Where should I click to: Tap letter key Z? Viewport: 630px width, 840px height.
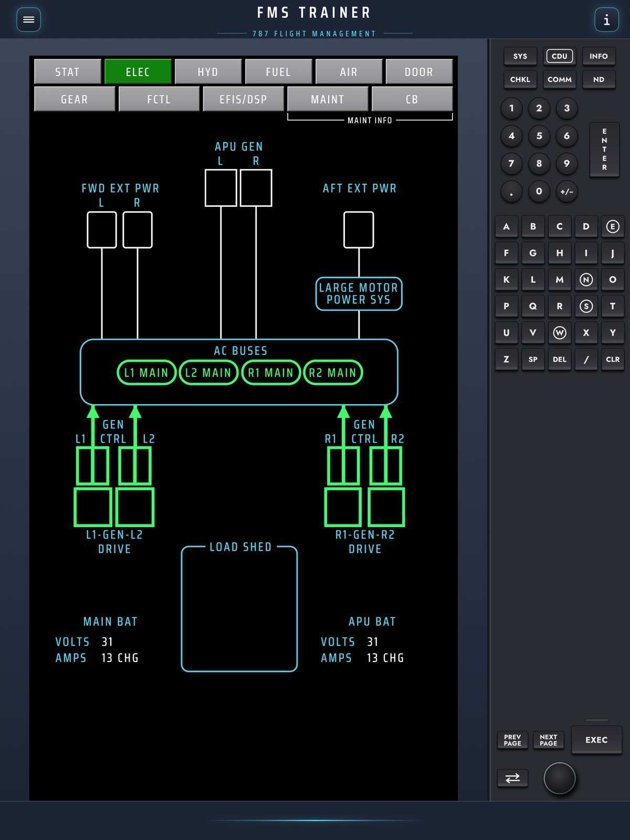(x=507, y=359)
